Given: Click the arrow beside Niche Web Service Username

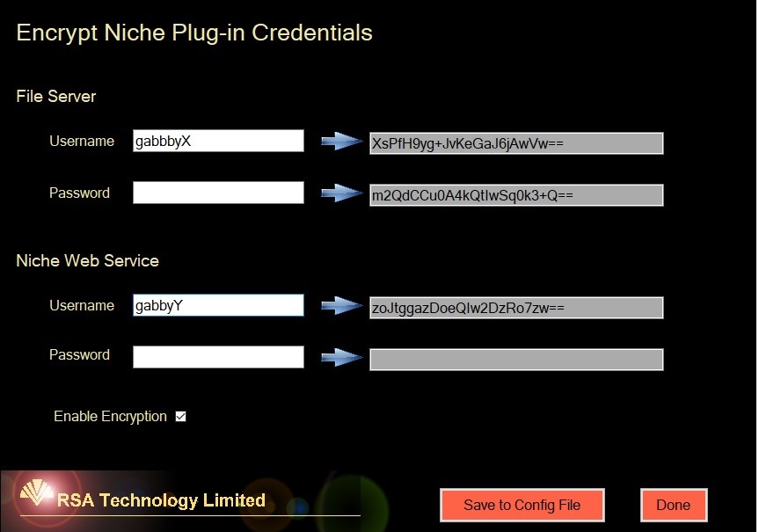Looking at the screenshot, I should tap(341, 305).
